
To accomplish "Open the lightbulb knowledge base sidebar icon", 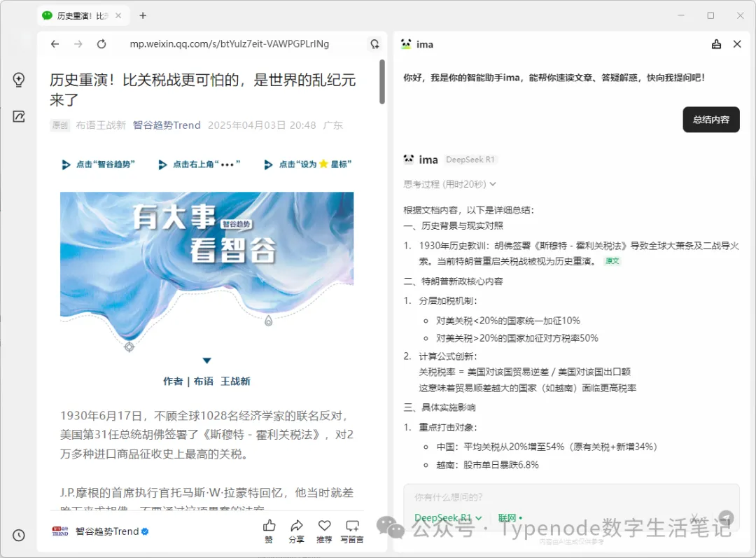I will 19,80.
